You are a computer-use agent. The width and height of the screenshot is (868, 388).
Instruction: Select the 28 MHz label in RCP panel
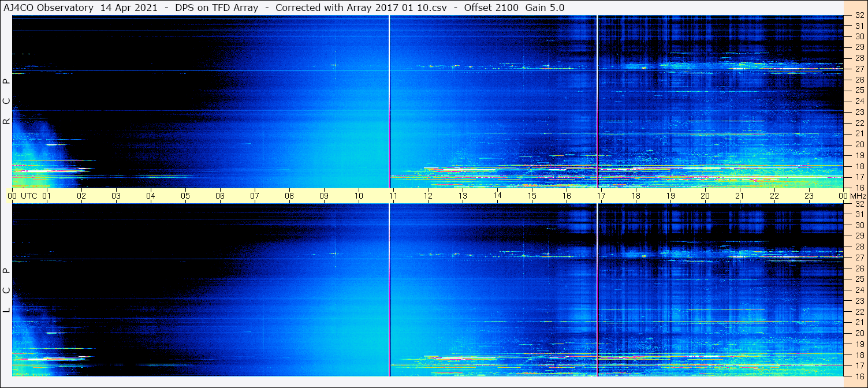[x=859, y=58]
